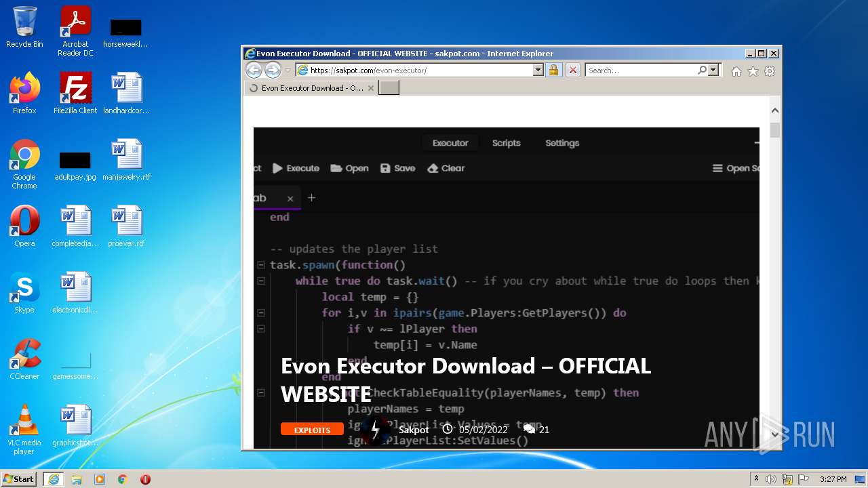Click the vertical scrollbar thumb
Viewport: 868px width, 488px height.
coord(774,131)
